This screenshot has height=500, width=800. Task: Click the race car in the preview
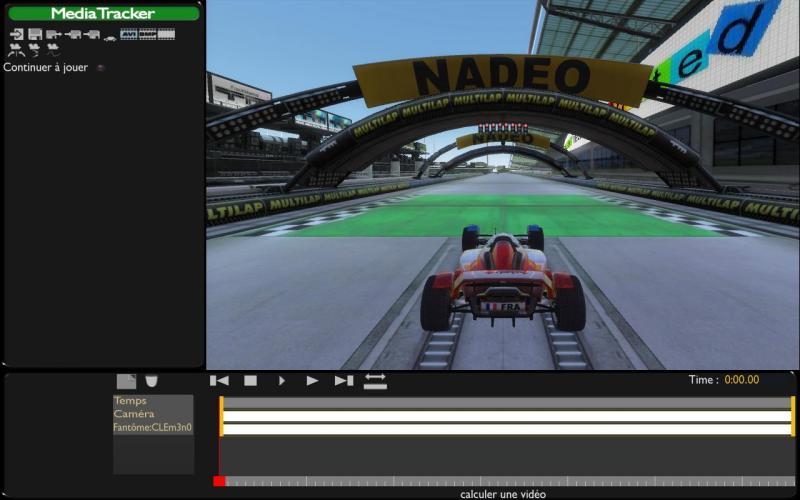point(503,278)
